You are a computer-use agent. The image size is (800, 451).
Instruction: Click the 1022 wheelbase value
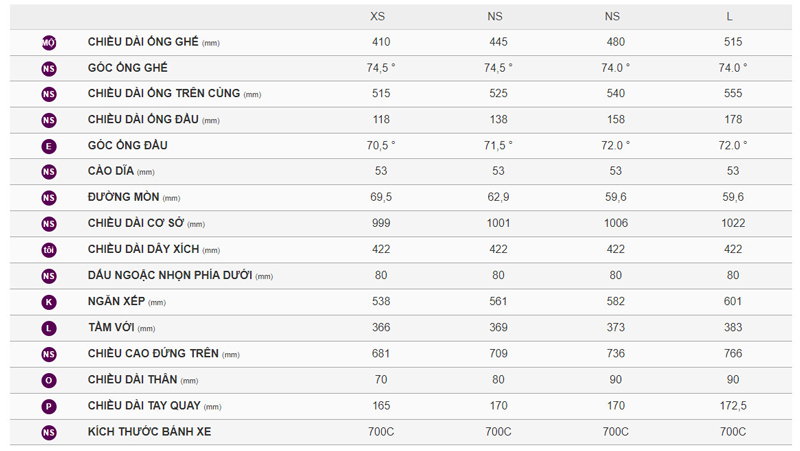pos(734,224)
